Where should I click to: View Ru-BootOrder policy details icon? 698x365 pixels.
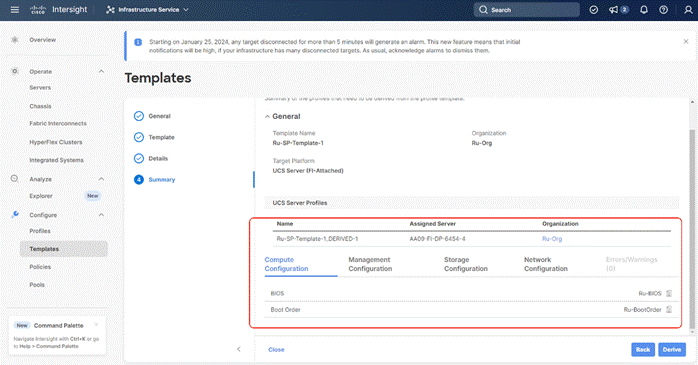click(669, 310)
